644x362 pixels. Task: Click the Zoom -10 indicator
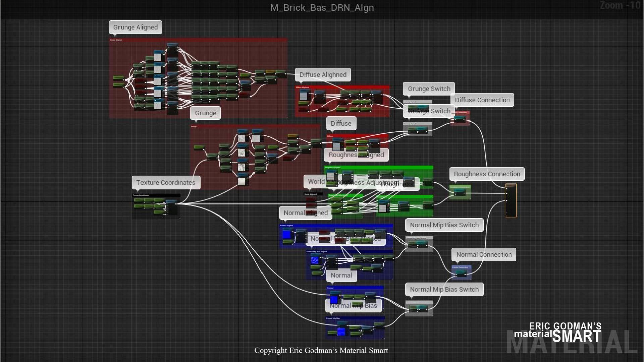coord(620,6)
